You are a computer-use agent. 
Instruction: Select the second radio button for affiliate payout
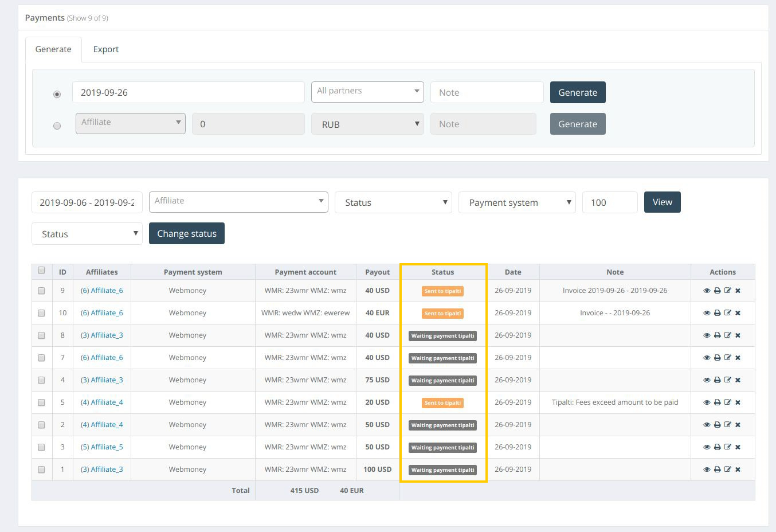(x=57, y=126)
